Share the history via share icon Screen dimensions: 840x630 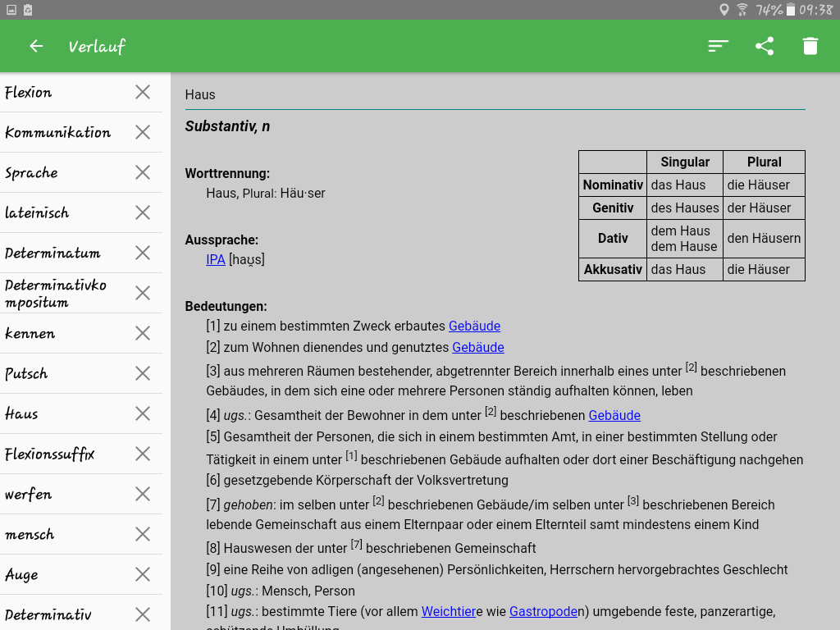[x=765, y=46]
